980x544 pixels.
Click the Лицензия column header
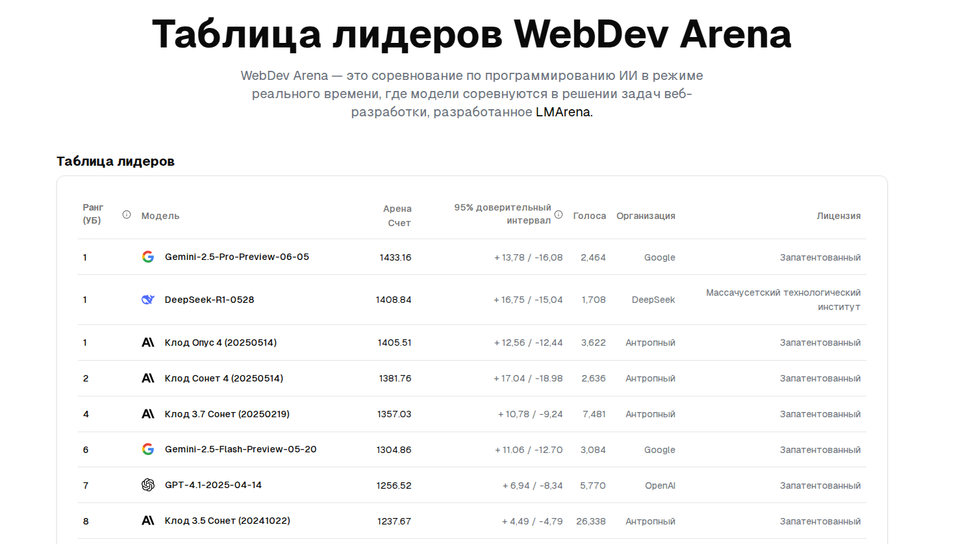(838, 216)
